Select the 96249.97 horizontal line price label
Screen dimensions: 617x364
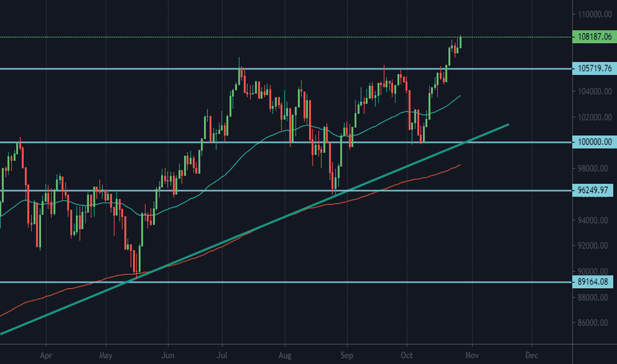pyautogui.click(x=593, y=191)
